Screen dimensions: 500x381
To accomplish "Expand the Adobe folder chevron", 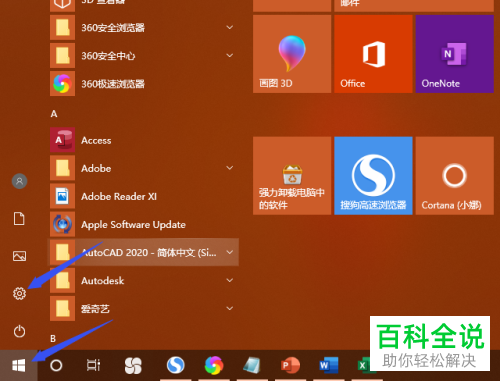I will [230, 168].
